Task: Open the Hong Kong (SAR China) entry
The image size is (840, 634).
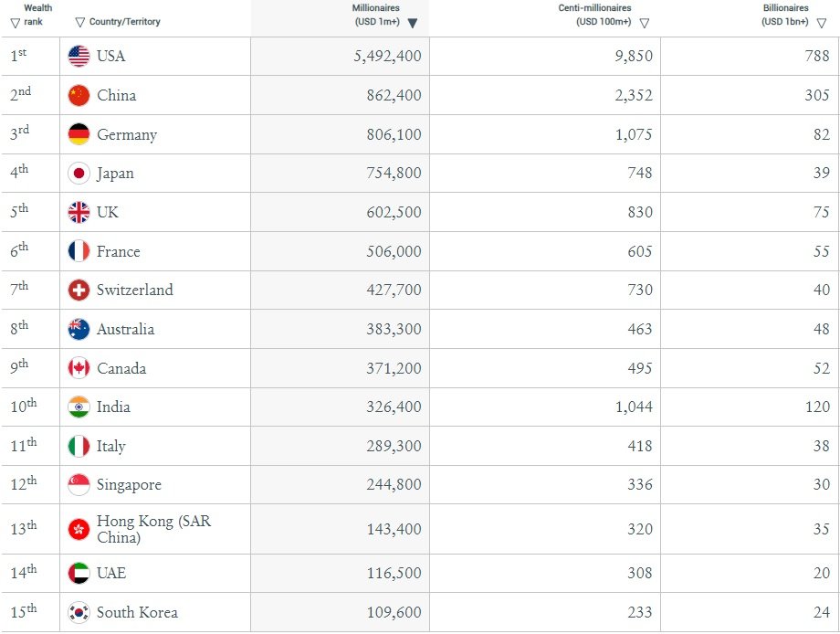Action: click(x=153, y=529)
